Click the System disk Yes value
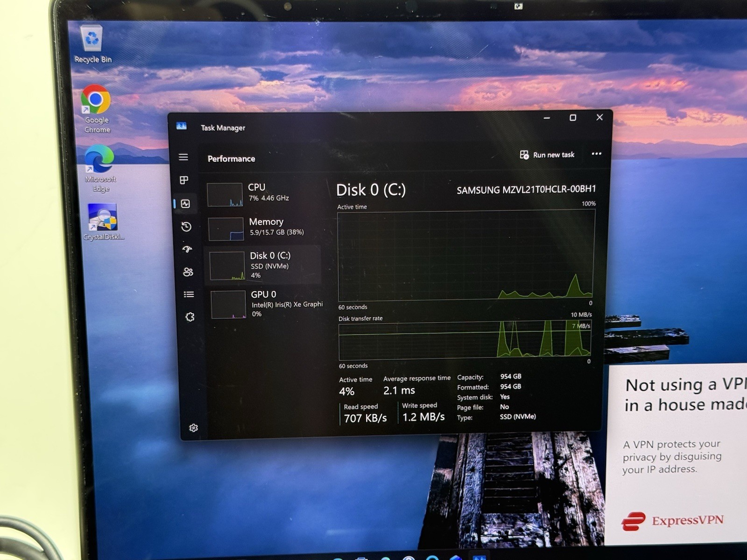Viewport: 747px width, 560px height. (505, 397)
